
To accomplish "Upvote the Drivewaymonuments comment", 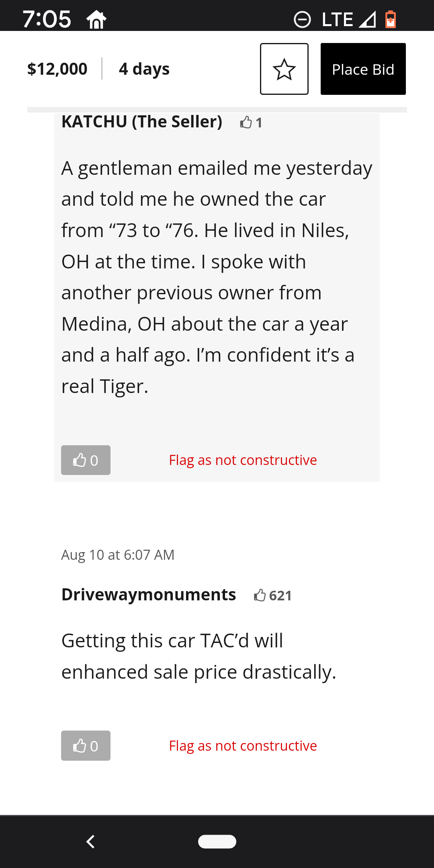I will [86, 746].
